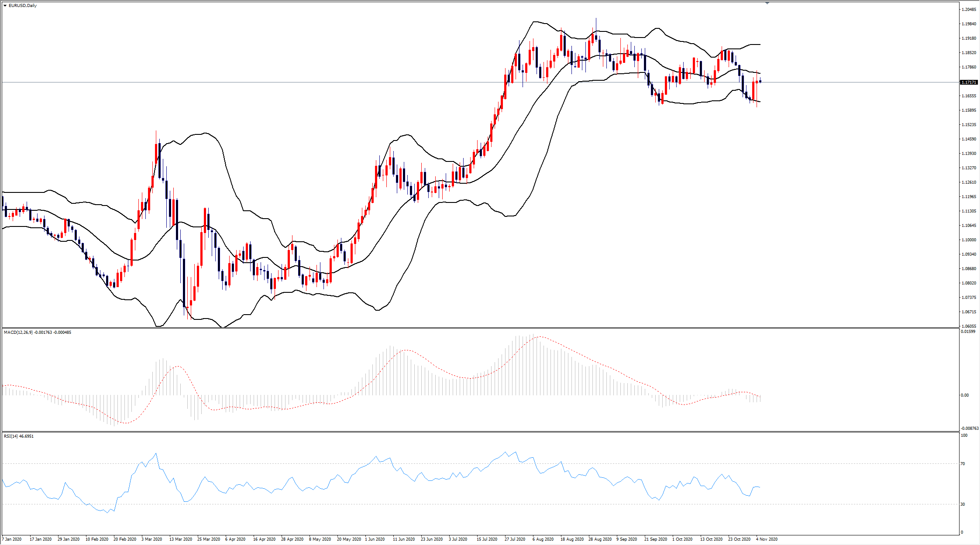Click the MACD(12,26,9) indicator label
The width and height of the screenshot is (980, 545).
(x=18, y=332)
